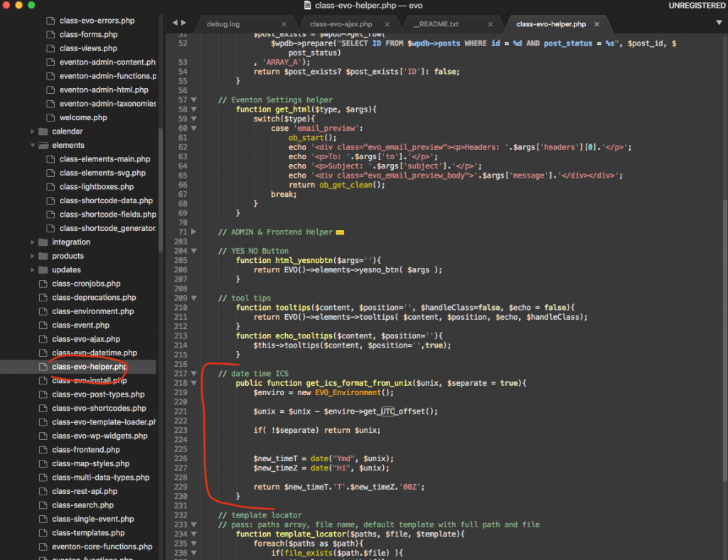Switch to the _README.txt tab
The width and height of the screenshot is (728, 560).
[x=436, y=24]
